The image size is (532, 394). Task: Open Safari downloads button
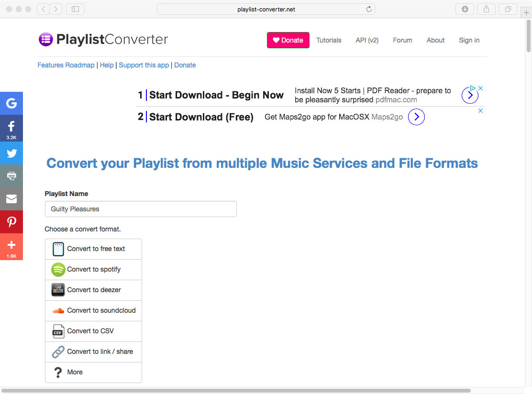tap(465, 9)
